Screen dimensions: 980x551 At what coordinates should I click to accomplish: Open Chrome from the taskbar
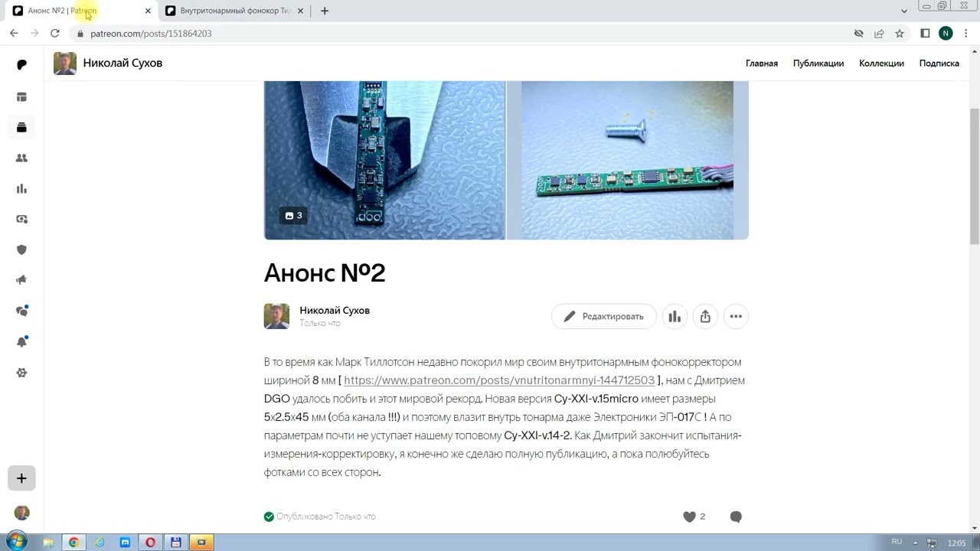(73, 543)
